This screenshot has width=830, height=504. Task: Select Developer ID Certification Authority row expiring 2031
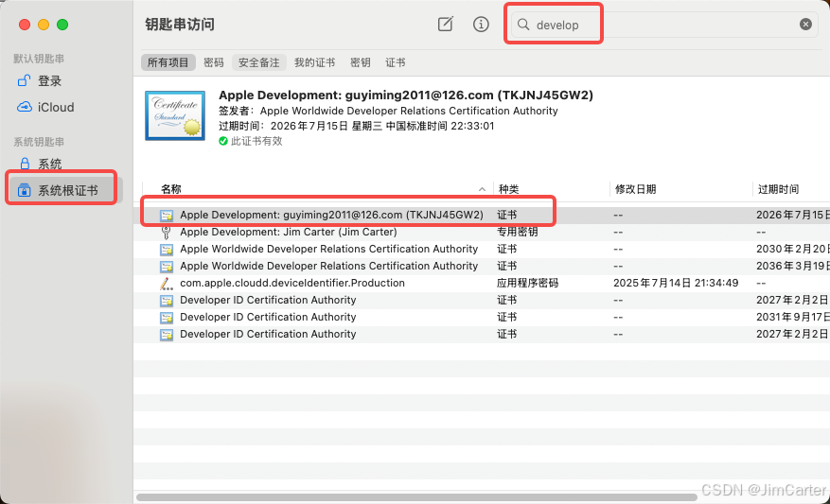[482, 318]
